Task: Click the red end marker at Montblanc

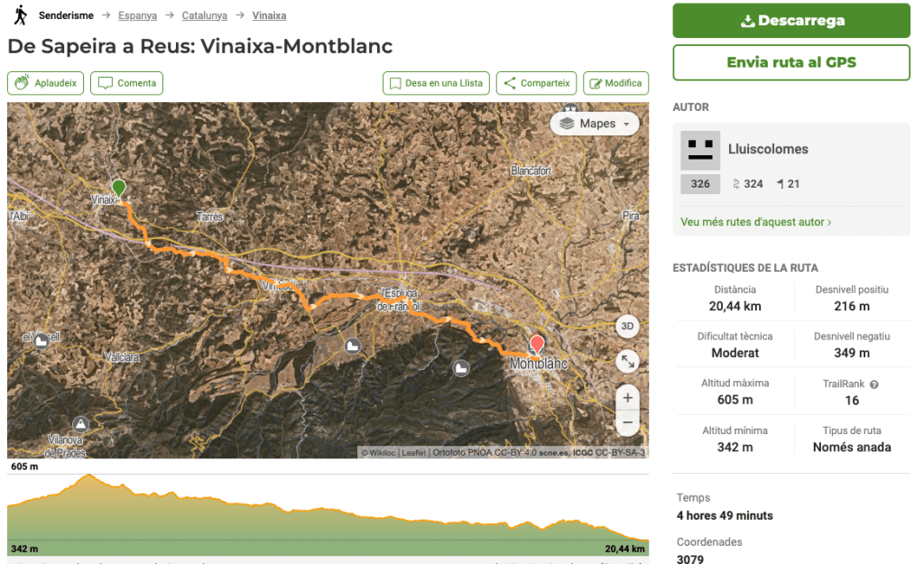Action: click(x=537, y=344)
